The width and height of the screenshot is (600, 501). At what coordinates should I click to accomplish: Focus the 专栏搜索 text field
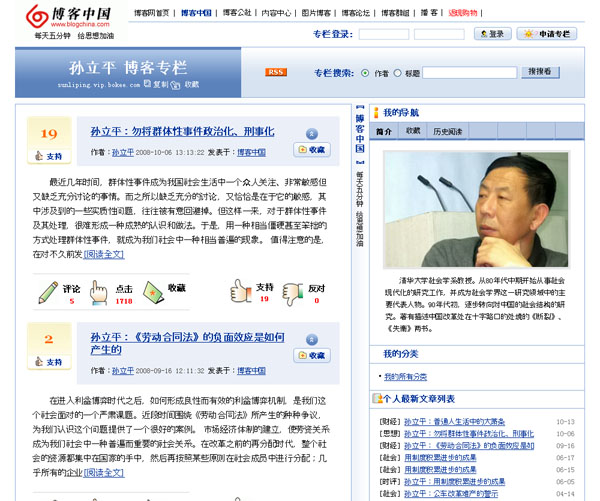click(x=470, y=72)
